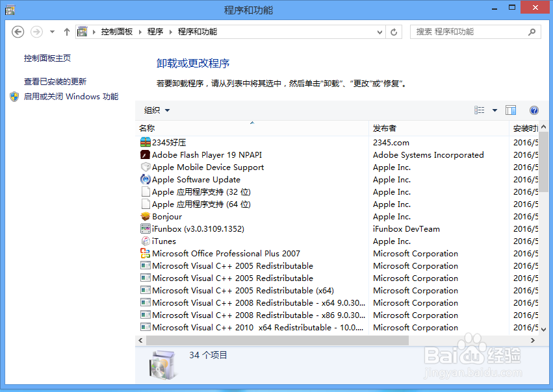
Task: Click vertical scrollbar up arrow
Action: point(543,127)
